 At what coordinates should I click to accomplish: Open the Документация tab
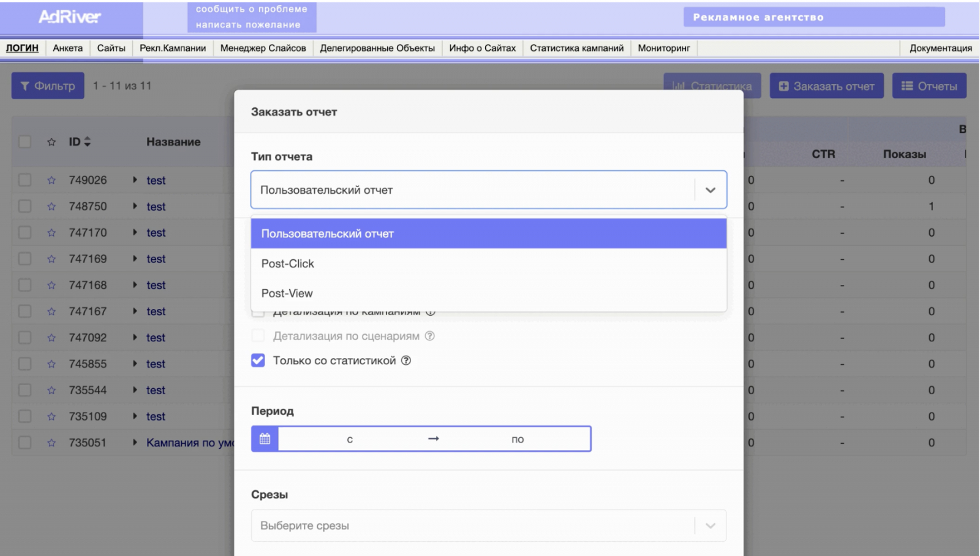941,48
